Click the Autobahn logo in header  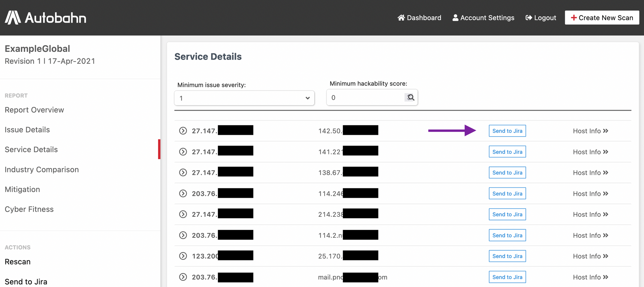click(45, 18)
